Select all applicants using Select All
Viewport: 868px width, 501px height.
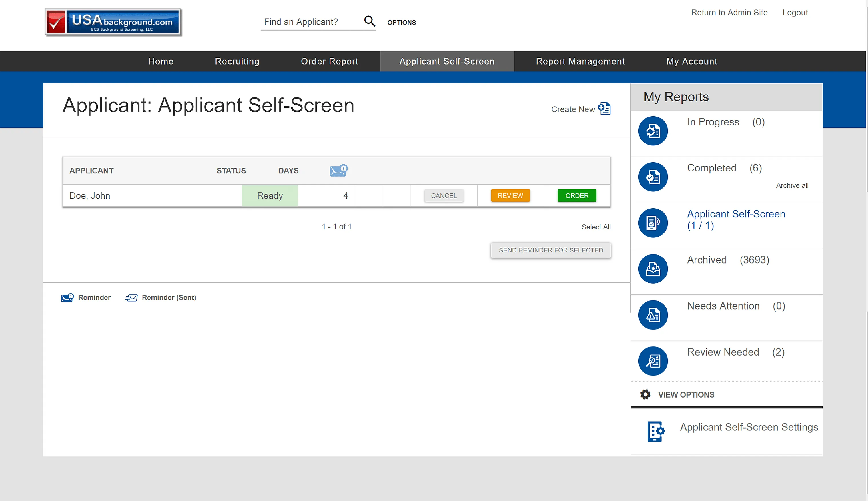596,227
